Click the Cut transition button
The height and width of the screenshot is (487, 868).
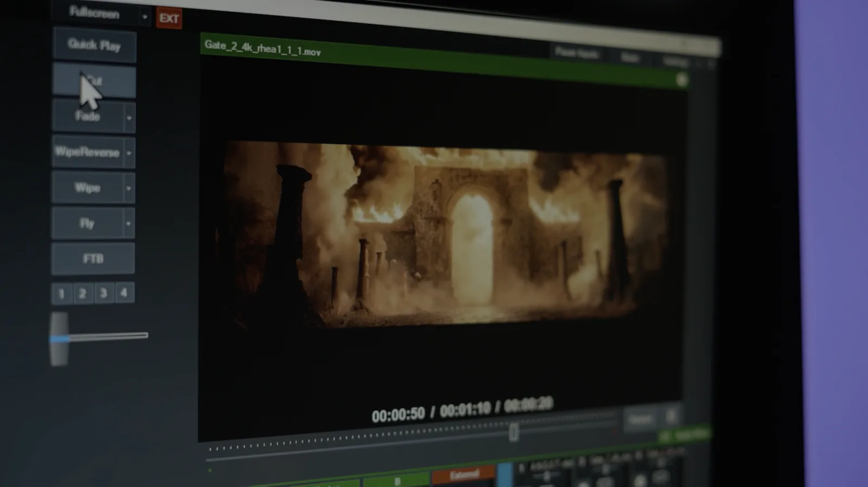click(x=94, y=81)
